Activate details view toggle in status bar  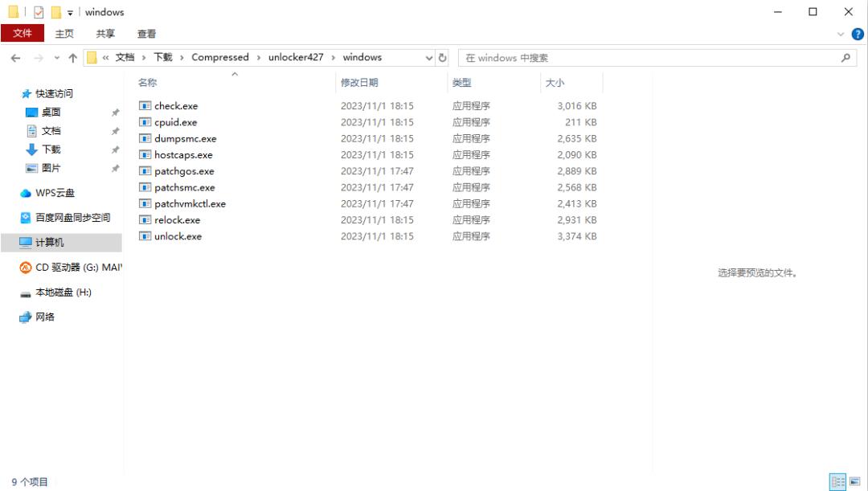click(x=837, y=481)
